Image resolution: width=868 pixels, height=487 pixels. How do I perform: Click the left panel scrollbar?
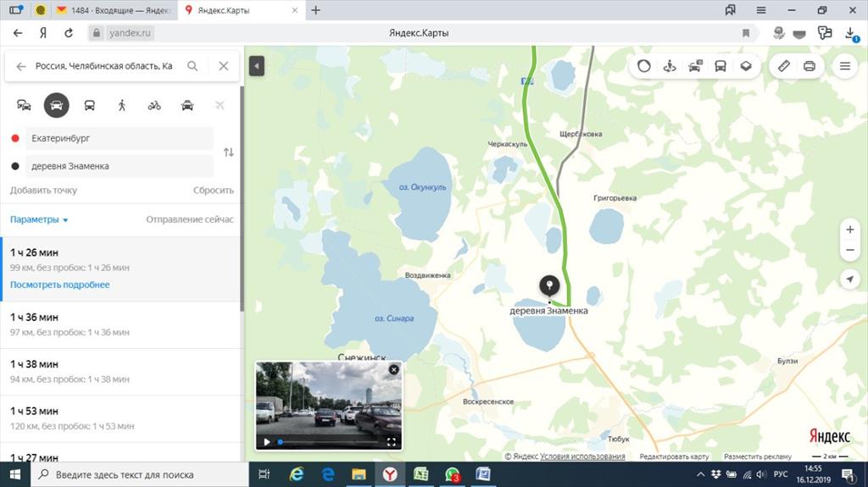click(242, 199)
